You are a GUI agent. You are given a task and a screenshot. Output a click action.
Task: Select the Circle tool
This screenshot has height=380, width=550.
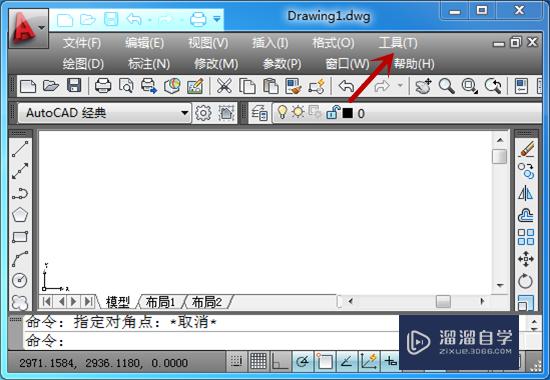coord(20,280)
